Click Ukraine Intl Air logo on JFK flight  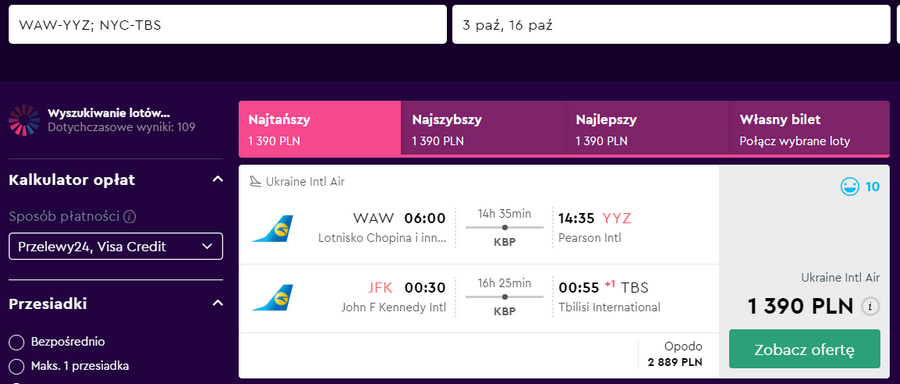[x=272, y=297]
